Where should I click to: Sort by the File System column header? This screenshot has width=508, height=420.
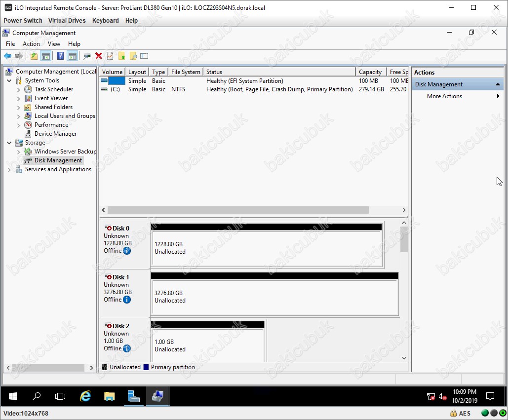coord(186,72)
